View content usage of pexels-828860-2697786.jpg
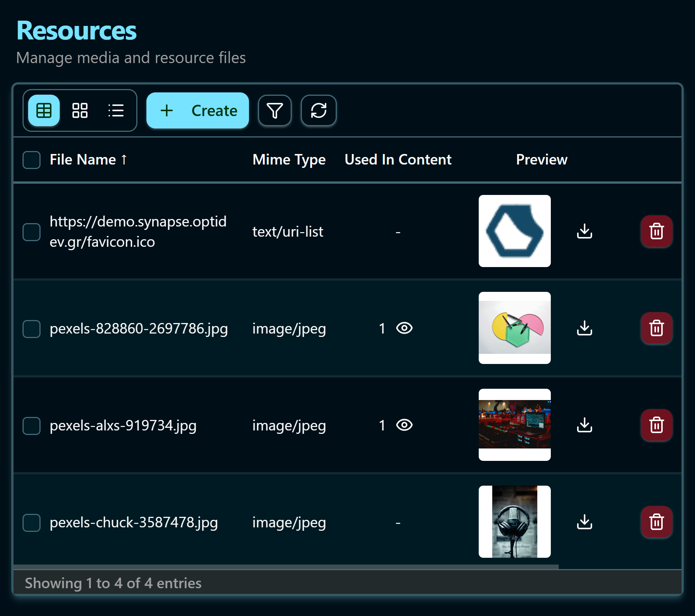 (x=404, y=328)
